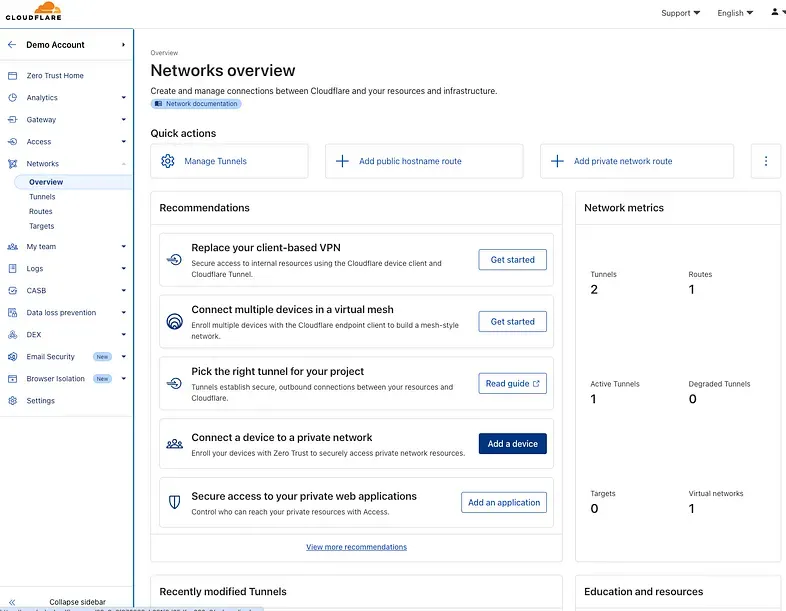This screenshot has width=786, height=611.
Task: Open the user account icon menu
Action: pyautogui.click(x=775, y=13)
